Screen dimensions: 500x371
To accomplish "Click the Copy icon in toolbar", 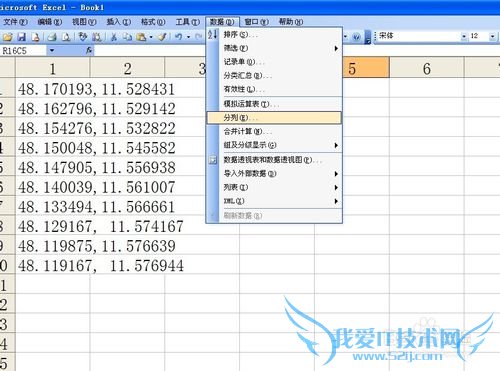I will pyautogui.click(x=127, y=37).
